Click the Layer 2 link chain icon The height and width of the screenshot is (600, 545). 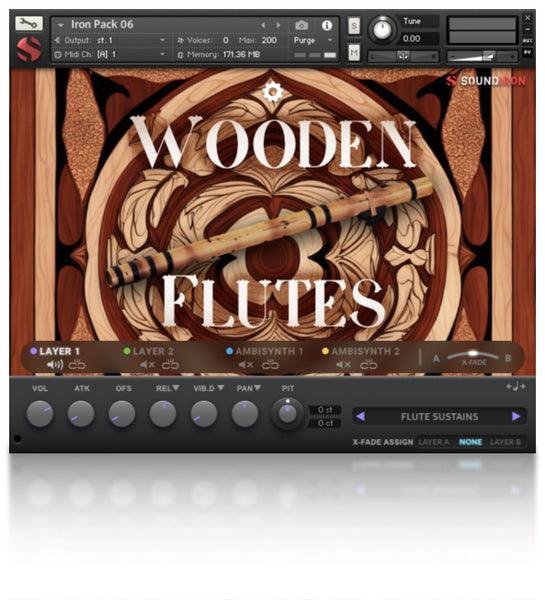click(x=170, y=365)
